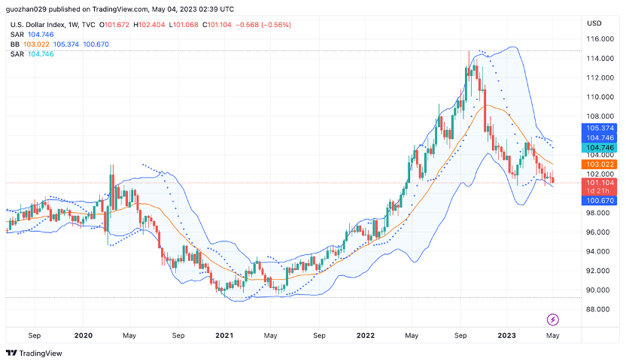
Task: Click the purple lightning bolt icon
Action: coord(552,320)
